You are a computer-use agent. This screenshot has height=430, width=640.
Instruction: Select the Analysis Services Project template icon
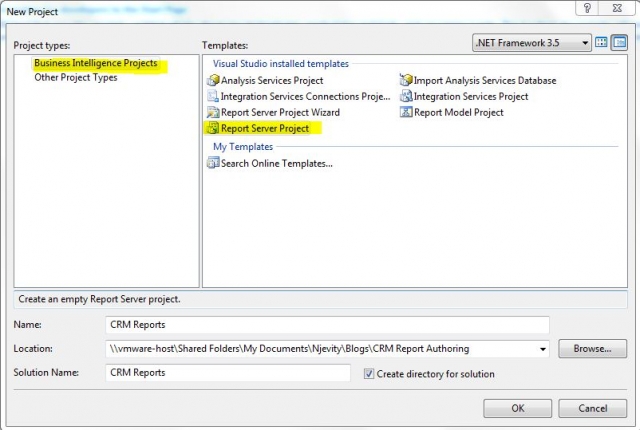(x=213, y=80)
